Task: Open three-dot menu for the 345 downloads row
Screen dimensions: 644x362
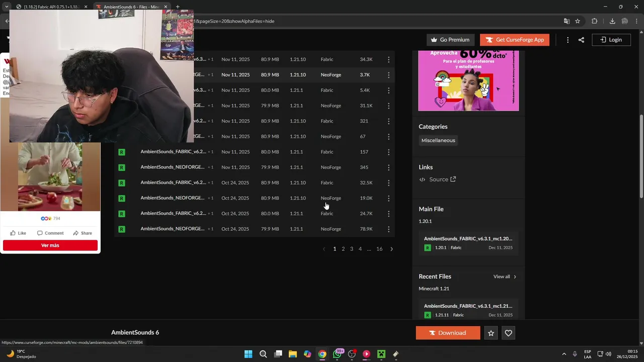Action: click(x=388, y=167)
